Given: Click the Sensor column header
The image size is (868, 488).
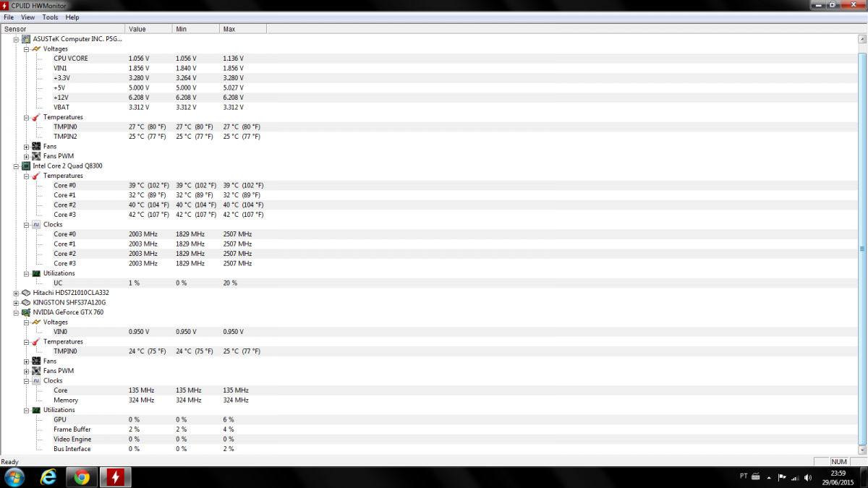Looking at the screenshot, I should pyautogui.click(x=63, y=29).
